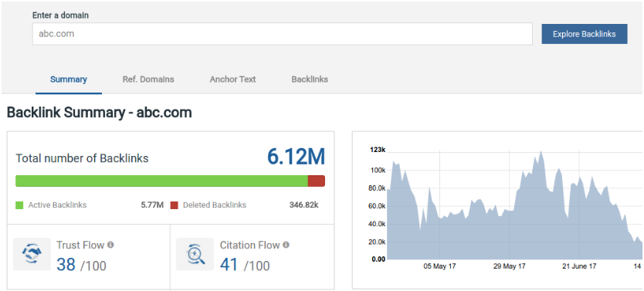Focus the Enter a domain input field
The width and height of the screenshot is (644, 291).
pyautogui.click(x=283, y=34)
